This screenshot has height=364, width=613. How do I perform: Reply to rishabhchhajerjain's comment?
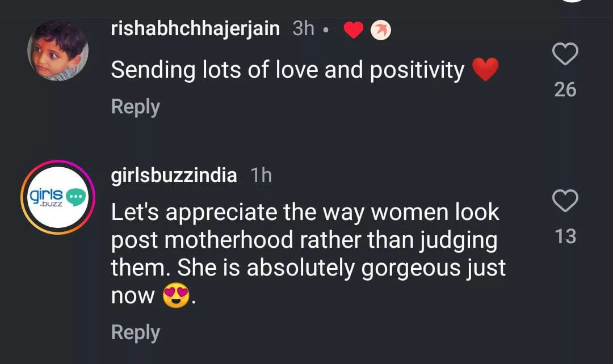pyautogui.click(x=135, y=107)
